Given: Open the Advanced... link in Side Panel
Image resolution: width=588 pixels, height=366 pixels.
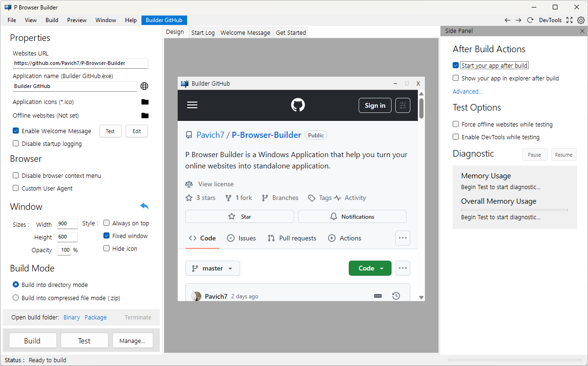Looking at the screenshot, I should pyautogui.click(x=468, y=91).
